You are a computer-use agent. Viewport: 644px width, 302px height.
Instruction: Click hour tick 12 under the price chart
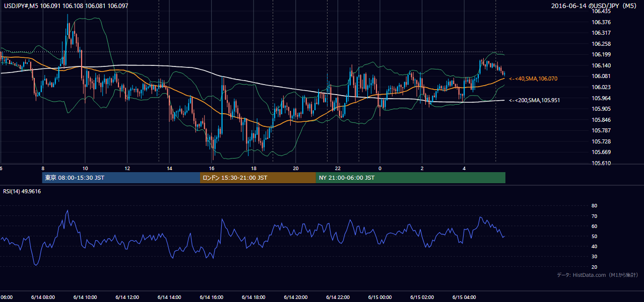[x=127, y=168]
